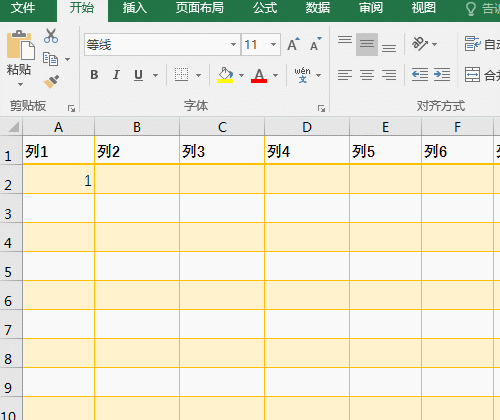Image resolution: width=500 pixels, height=420 pixels.
Task: Switch to the 页面布局 tab
Action: point(200,8)
